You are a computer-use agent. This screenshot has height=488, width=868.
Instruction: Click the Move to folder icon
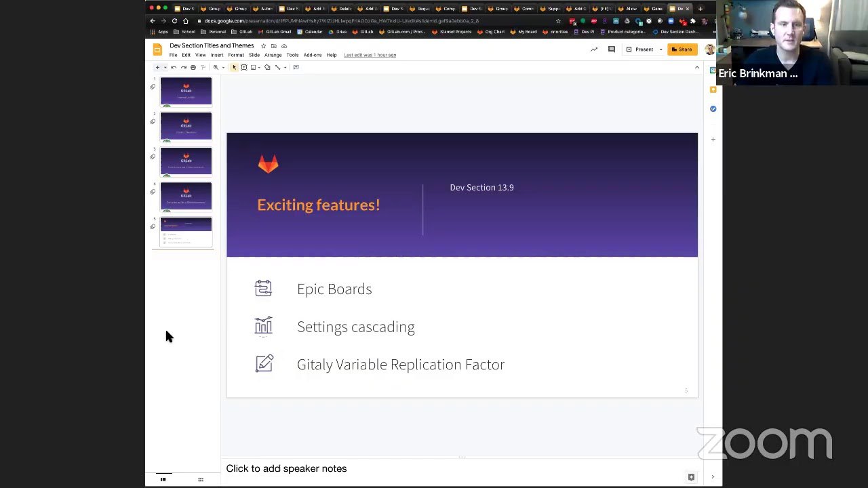pyautogui.click(x=273, y=46)
